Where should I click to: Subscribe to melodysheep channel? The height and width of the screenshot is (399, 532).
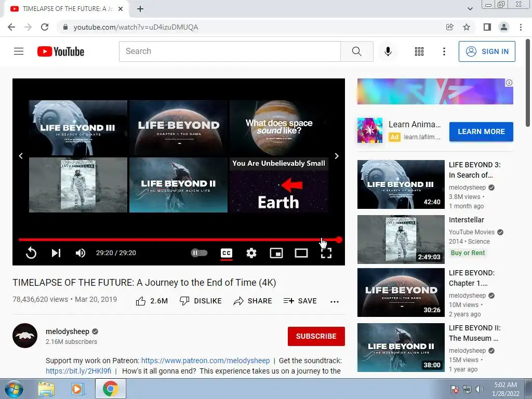tap(316, 336)
